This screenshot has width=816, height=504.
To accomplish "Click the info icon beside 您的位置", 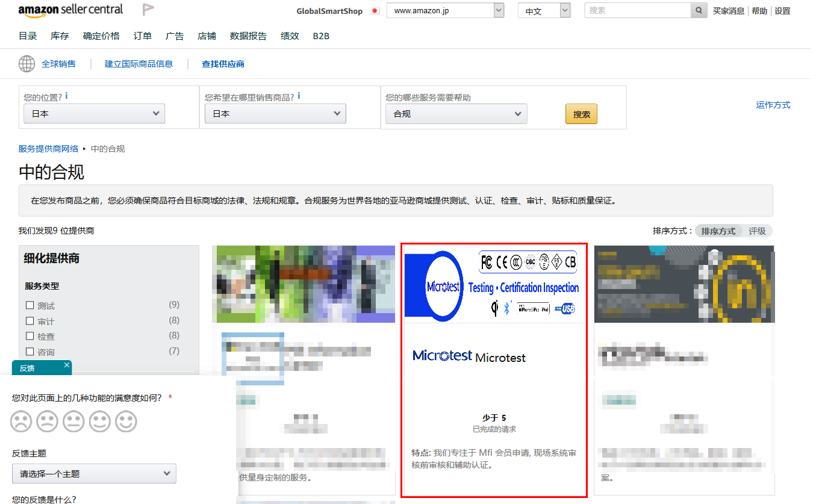I will pyautogui.click(x=66, y=96).
